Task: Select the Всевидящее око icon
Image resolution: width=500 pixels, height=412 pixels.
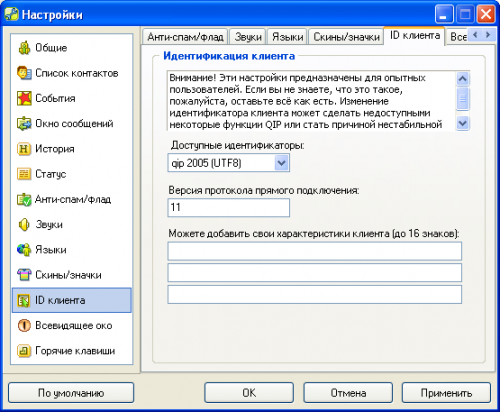Action: (x=24, y=326)
